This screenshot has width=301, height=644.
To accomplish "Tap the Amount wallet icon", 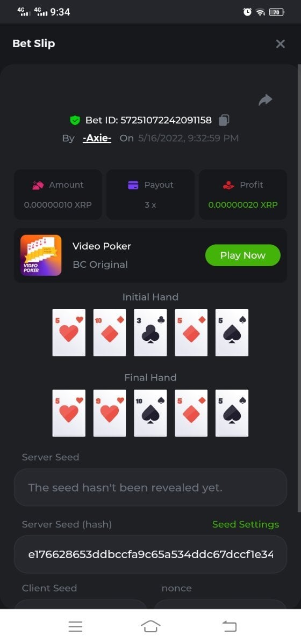I will tap(38, 185).
